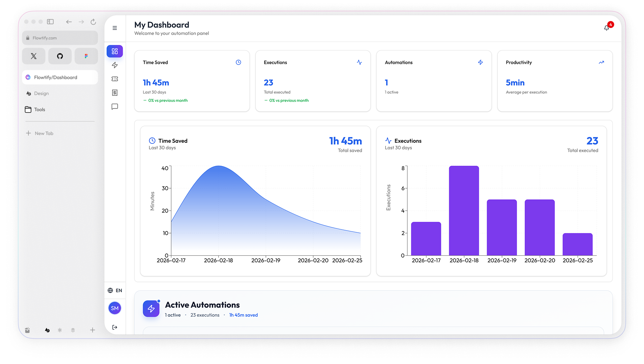Open the Automations lightning icon in sidebar
The image size is (644, 364).
[115, 65]
